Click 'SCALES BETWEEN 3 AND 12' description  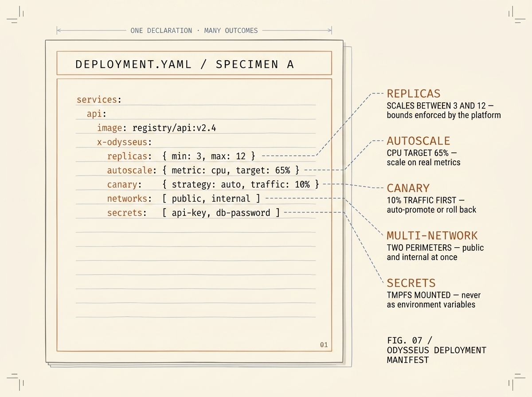444,110
